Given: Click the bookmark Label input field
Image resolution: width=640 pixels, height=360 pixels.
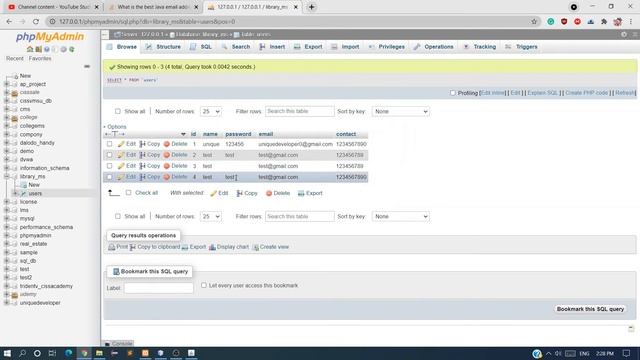Looking at the screenshot, I should (x=159, y=288).
